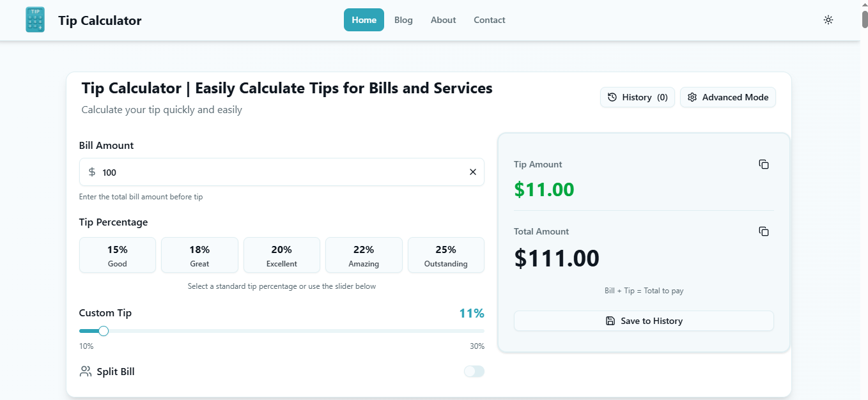Viewport: 868px width, 400px height.
Task: Choose the 25% Outstanding tip preset
Action: (x=446, y=255)
